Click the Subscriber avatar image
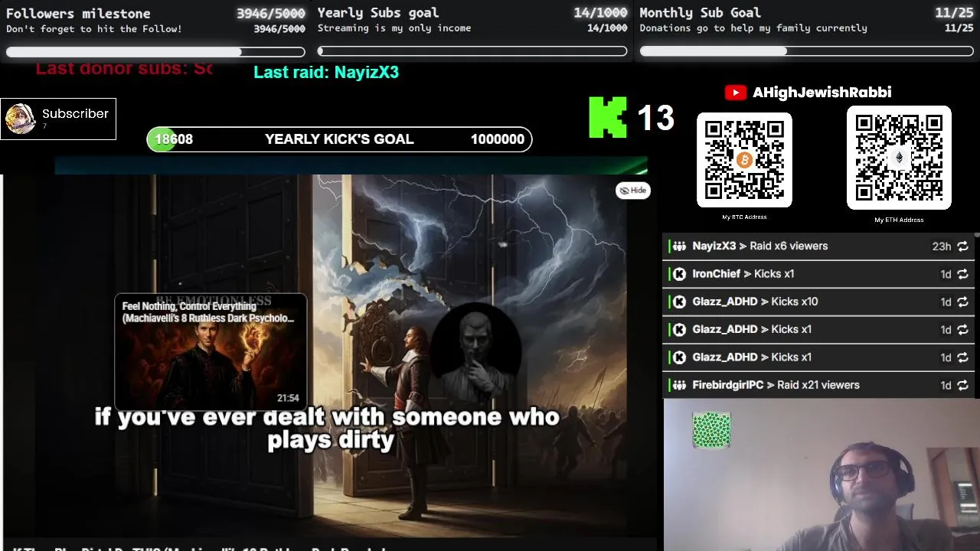Screen dimensions: 980x551 click(20, 119)
